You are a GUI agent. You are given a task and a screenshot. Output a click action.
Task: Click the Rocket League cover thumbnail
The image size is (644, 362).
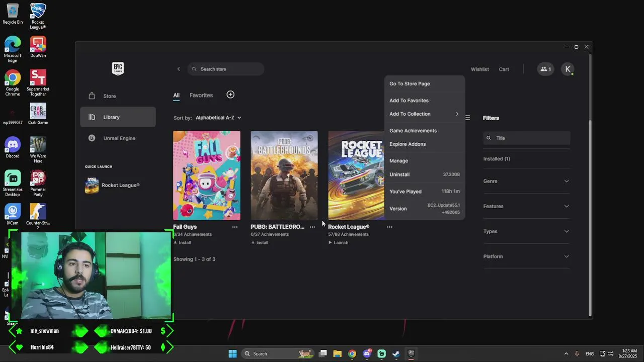tap(356, 175)
